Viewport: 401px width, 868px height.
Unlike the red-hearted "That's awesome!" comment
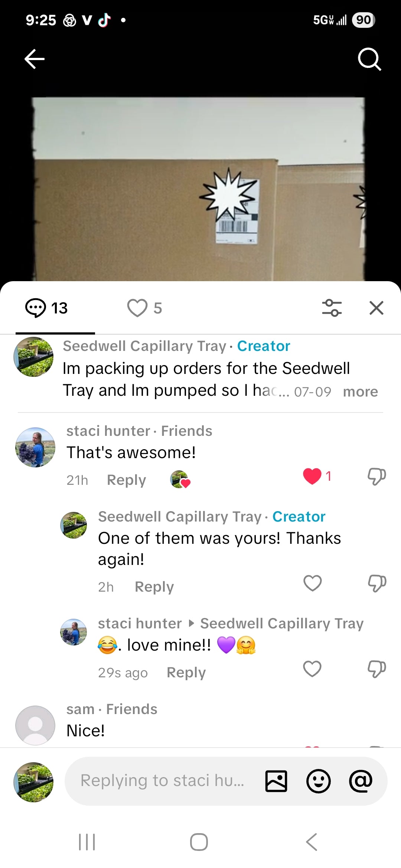[312, 476]
